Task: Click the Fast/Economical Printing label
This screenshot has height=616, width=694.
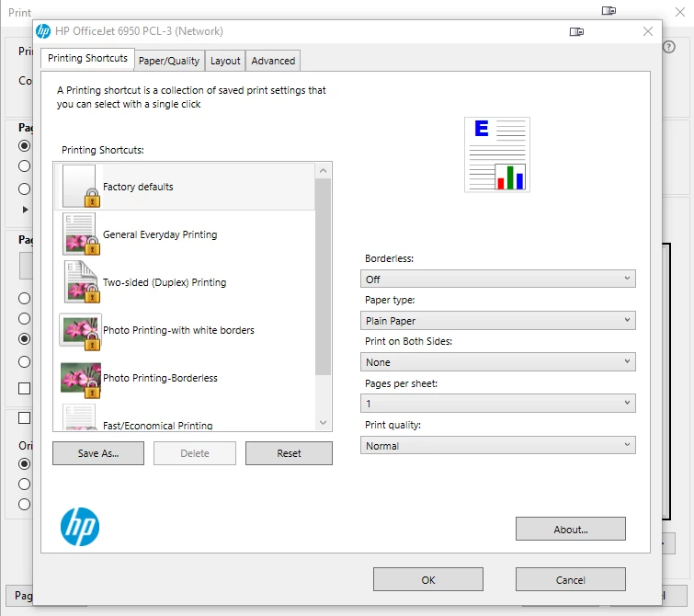Action: (158, 426)
